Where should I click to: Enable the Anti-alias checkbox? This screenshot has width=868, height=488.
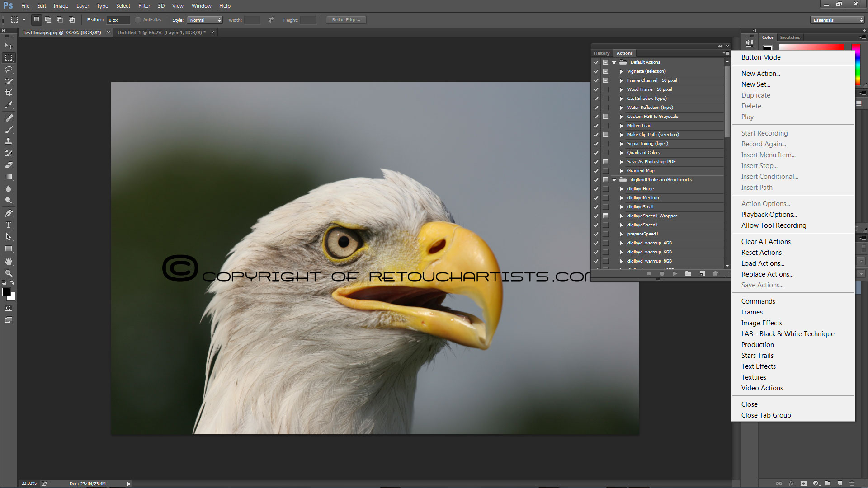tap(138, 20)
